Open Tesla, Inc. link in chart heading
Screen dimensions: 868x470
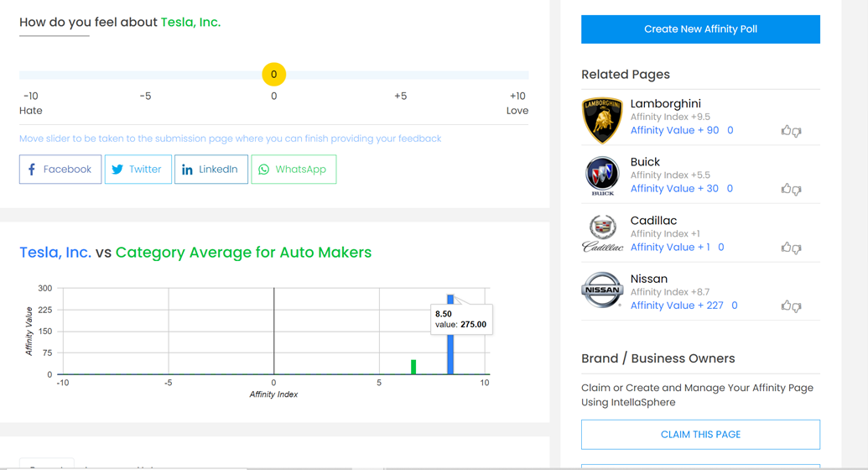click(x=55, y=253)
